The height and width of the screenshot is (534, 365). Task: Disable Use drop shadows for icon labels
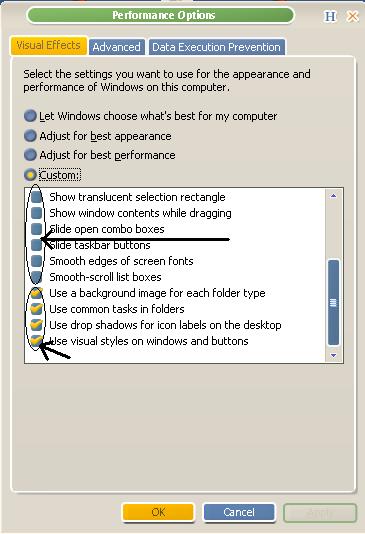point(36,325)
